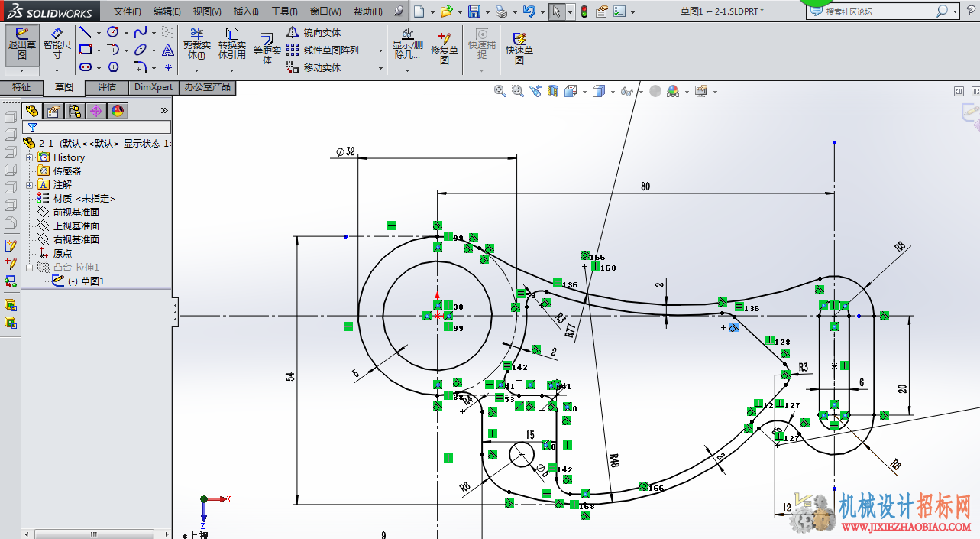This screenshot has height=539, width=980.
Task: Toggle the 等距实体 offset entities tool
Action: click(x=267, y=47)
